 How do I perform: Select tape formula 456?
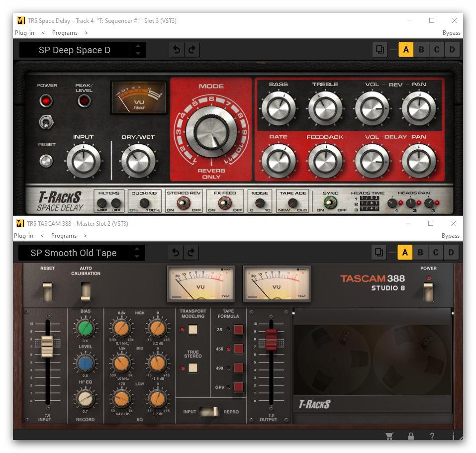[x=239, y=349]
